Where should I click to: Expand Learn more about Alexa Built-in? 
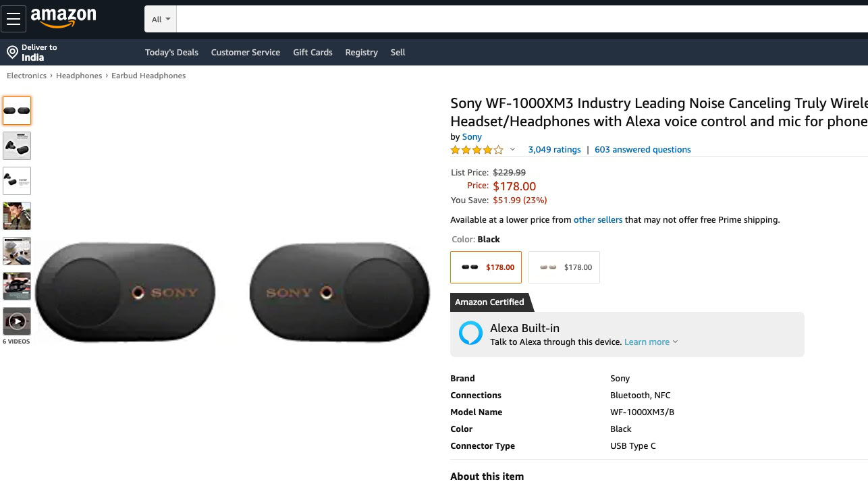(651, 342)
